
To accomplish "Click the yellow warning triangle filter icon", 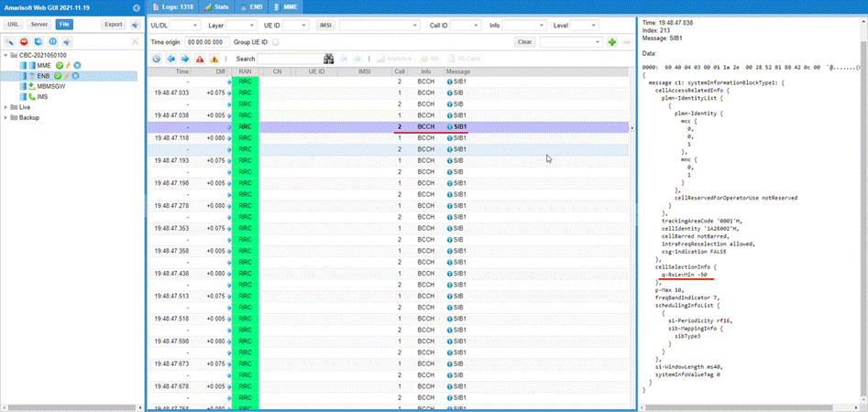I will (x=214, y=59).
